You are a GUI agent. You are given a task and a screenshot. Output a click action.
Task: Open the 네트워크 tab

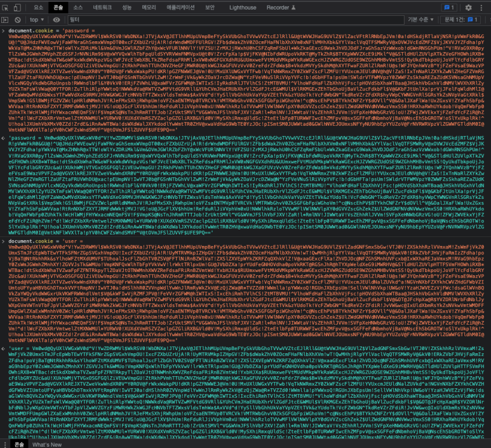point(102,8)
